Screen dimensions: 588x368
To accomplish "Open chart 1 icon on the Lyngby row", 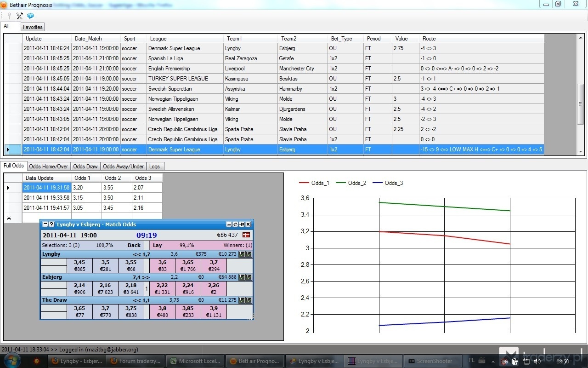I will (242, 254).
